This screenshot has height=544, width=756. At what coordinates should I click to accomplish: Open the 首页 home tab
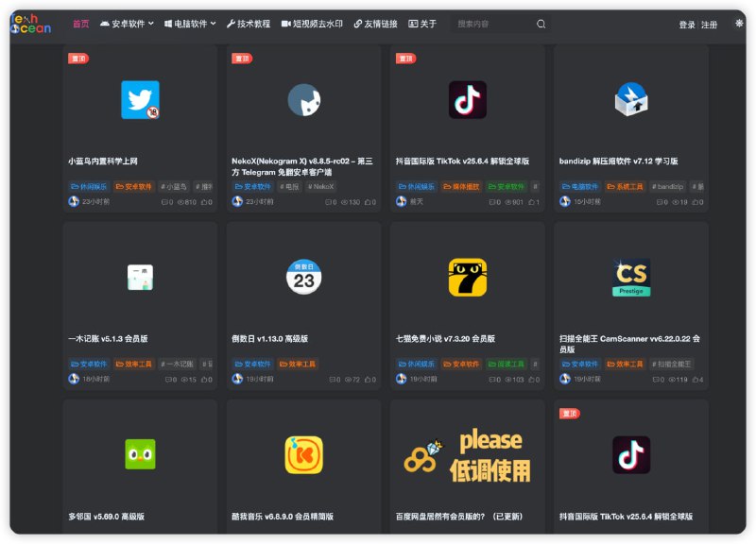81,24
